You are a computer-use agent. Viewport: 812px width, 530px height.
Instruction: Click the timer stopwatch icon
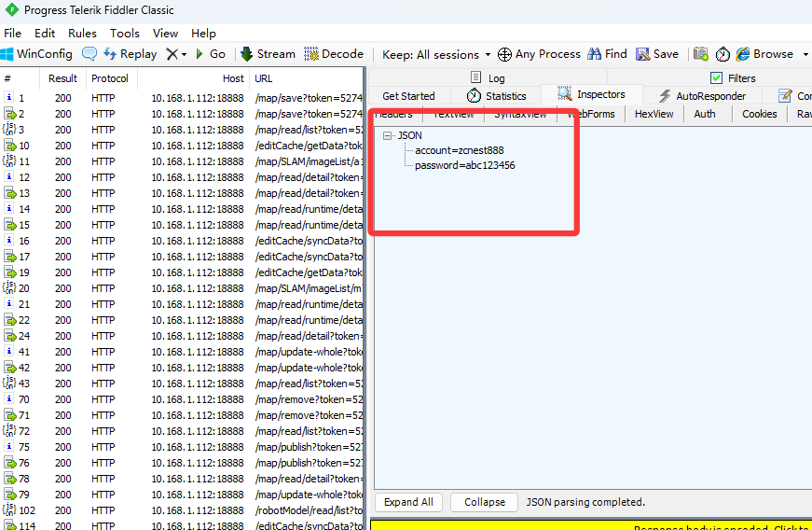pyautogui.click(x=723, y=54)
